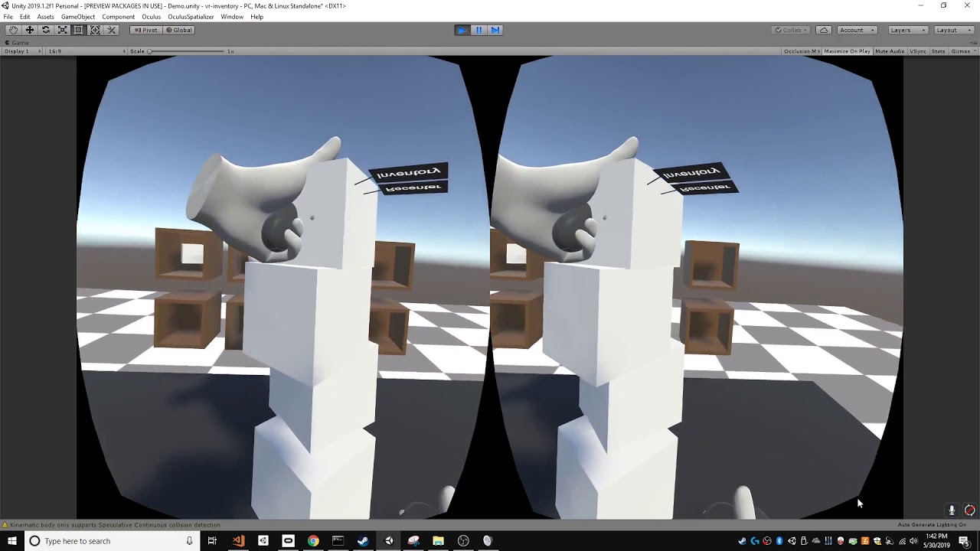
Task: Toggle Global handle rotation
Action: click(x=179, y=30)
